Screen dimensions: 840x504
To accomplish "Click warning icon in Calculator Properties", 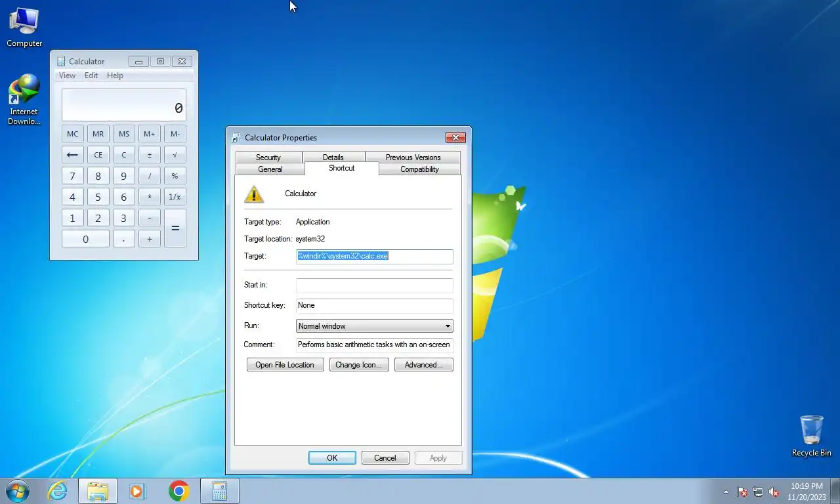I will coord(254,194).
